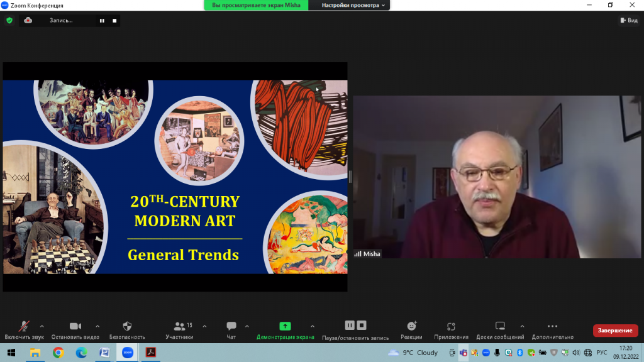Click the green encryption shield icon
This screenshot has height=362, width=644.
pos(9,20)
